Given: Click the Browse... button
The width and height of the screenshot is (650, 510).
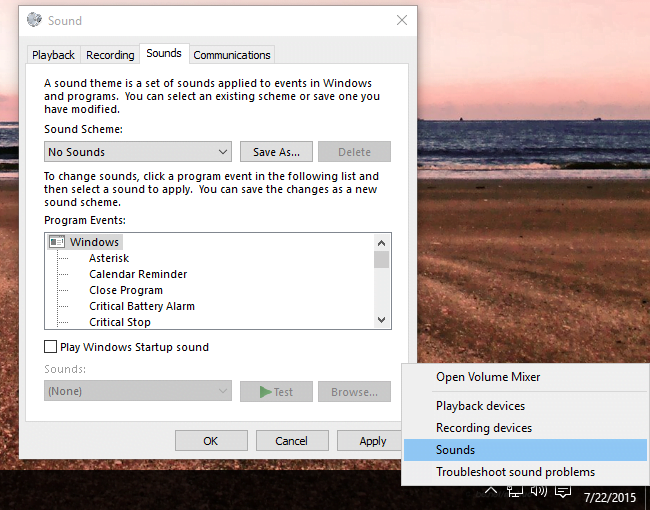Looking at the screenshot, I should click(x=354, y=391).
